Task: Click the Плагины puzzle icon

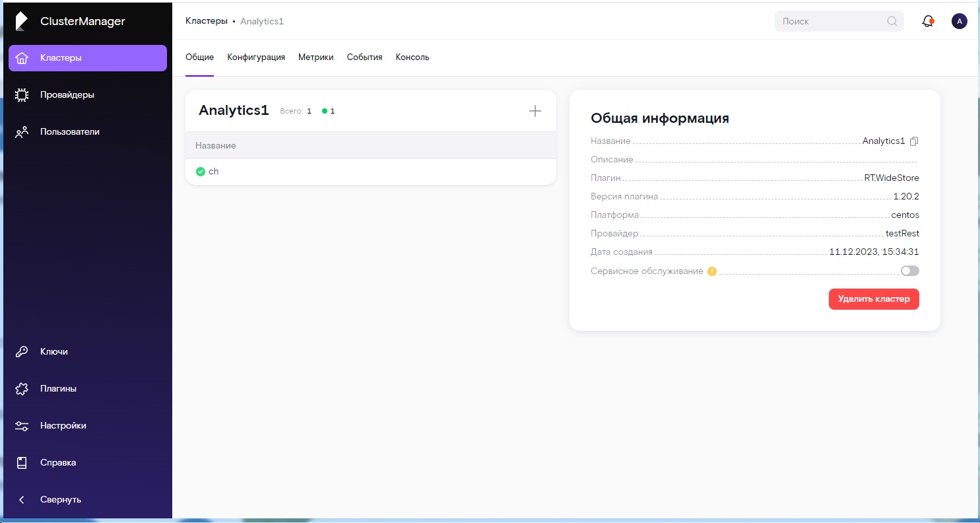Action: tap(22, 389)
